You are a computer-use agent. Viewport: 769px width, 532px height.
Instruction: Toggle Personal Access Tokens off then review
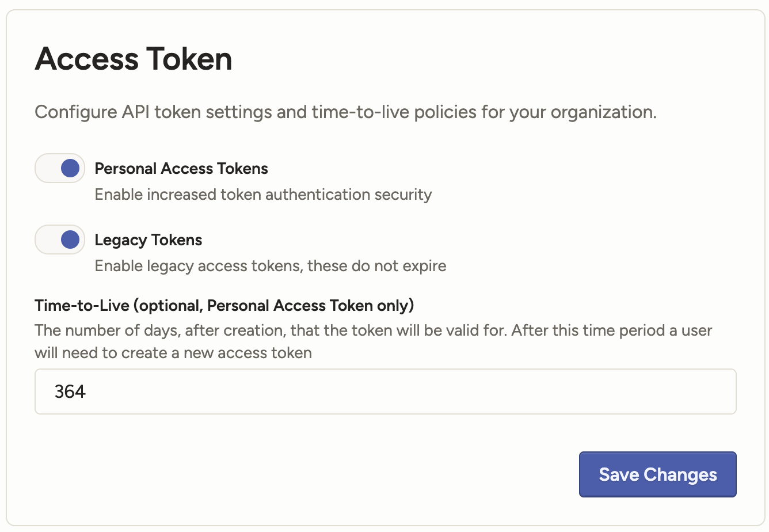[x=59, y=168]
